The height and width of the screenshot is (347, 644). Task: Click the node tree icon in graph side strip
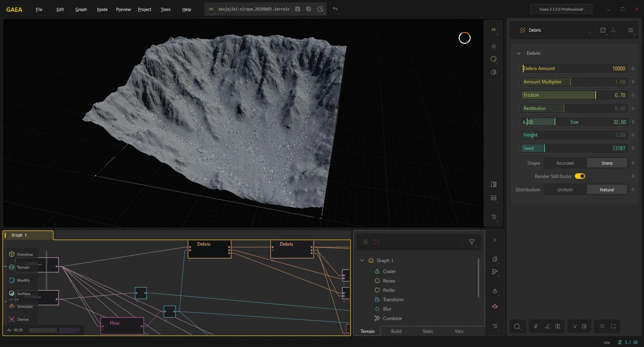click(x=495, y=272)
